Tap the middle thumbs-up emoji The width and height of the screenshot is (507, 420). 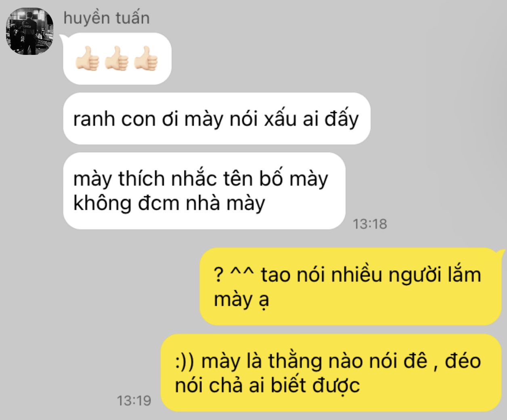[x=117, y=59]
